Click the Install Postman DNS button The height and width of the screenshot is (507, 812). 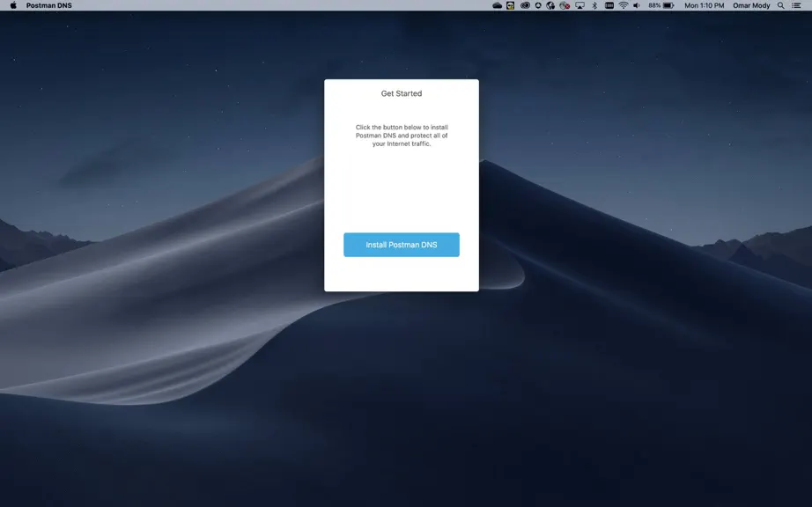(x=402, y=245)
